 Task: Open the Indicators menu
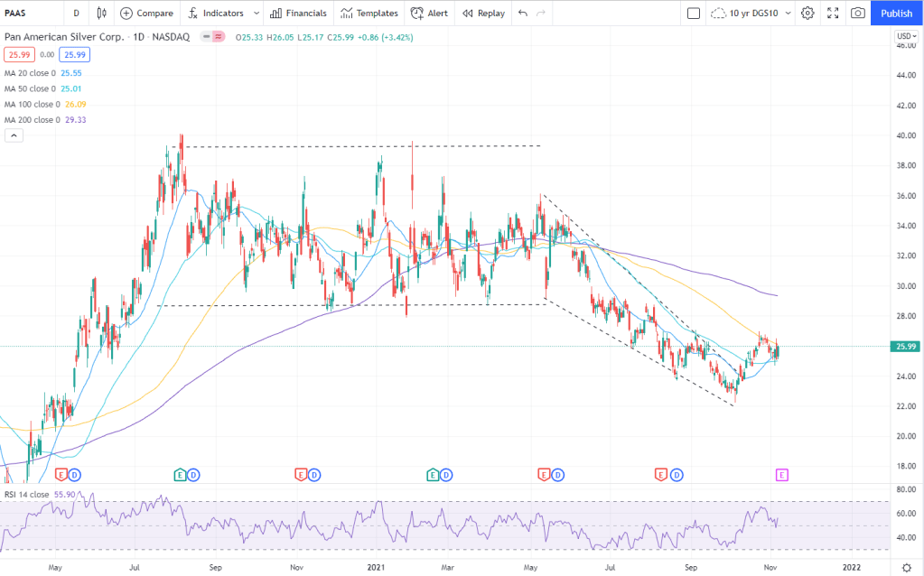[x=214, y=14]
